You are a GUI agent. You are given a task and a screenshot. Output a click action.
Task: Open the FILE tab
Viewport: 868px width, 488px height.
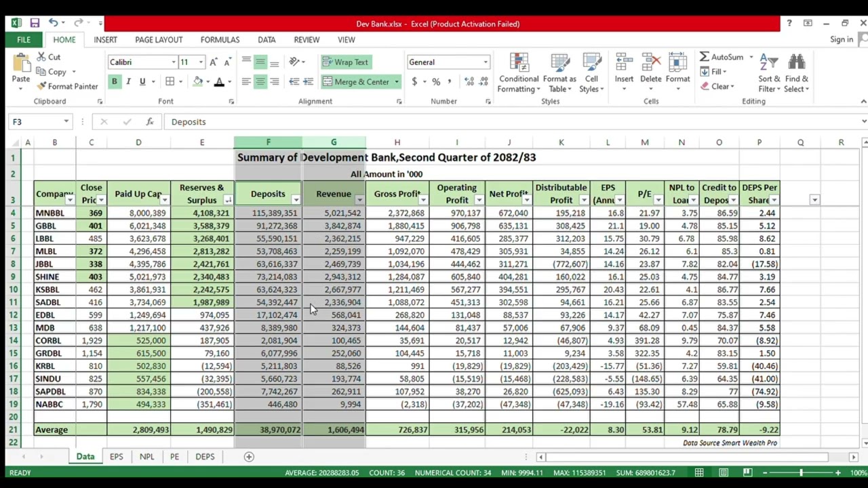(x=24, y=40)
